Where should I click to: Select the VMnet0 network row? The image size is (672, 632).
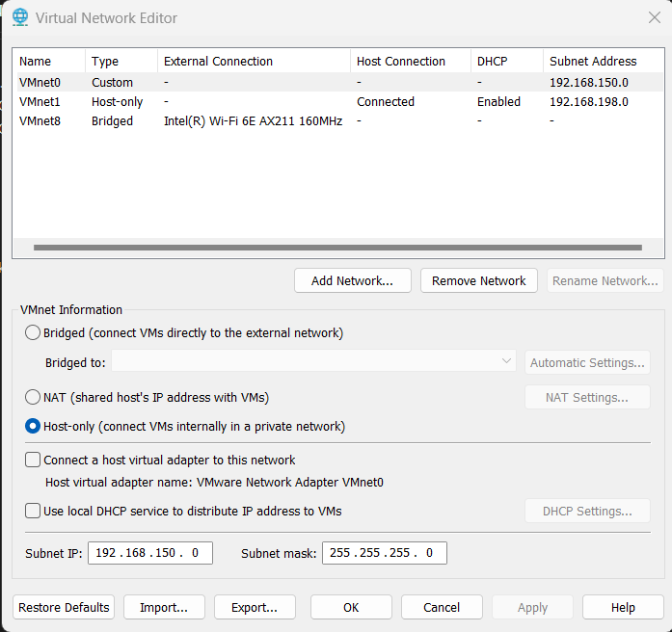[40, 83]
